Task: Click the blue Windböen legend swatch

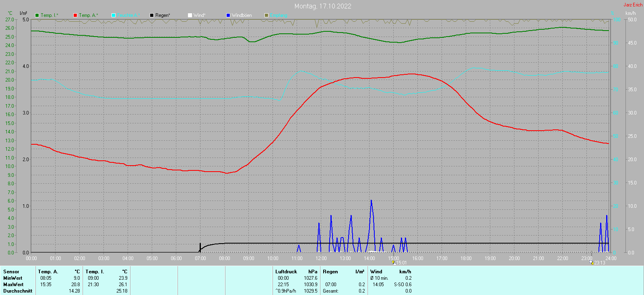Action: [x=228, y=15]
